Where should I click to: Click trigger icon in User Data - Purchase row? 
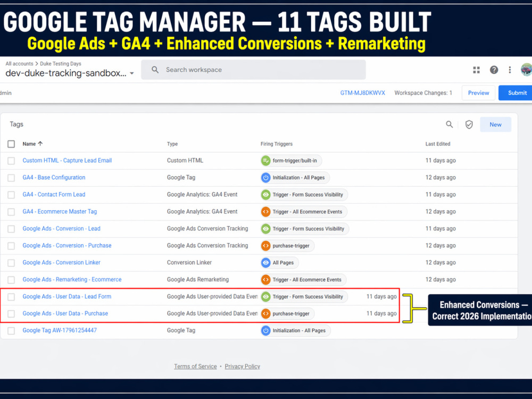click(x=265, y=313)
